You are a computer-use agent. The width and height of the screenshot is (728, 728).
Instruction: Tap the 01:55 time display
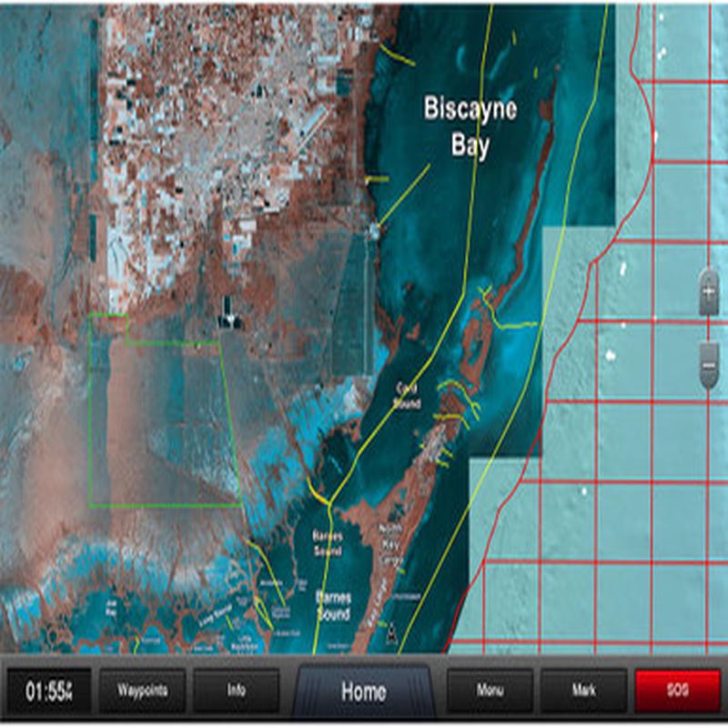(49, 692)
